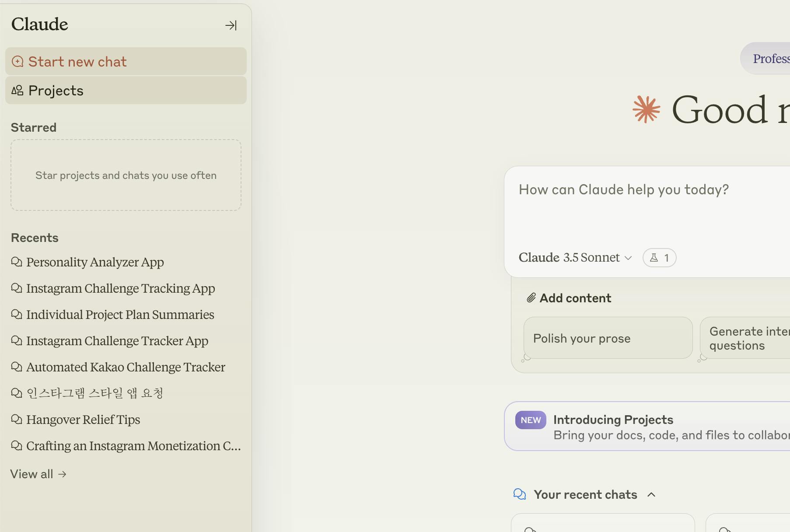The height and width of the screenshot is (532, 790).
Task: Select the Generate interview questions suggestion
Action: [x=745, y=338]
